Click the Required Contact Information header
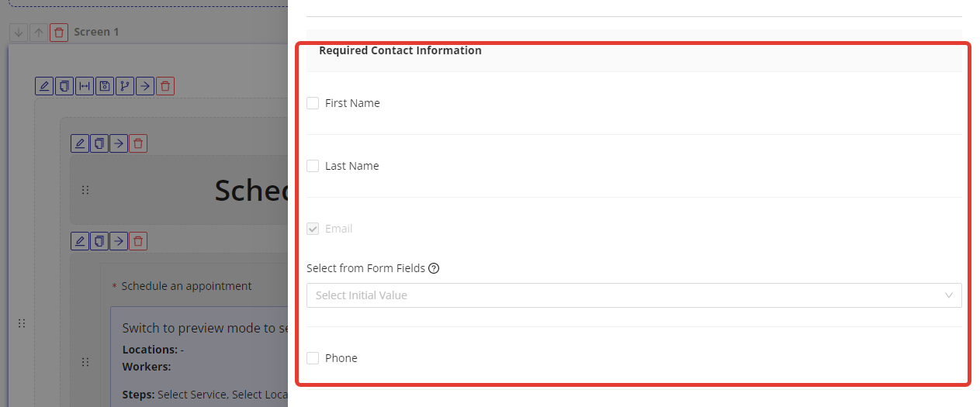 [400, 50]
